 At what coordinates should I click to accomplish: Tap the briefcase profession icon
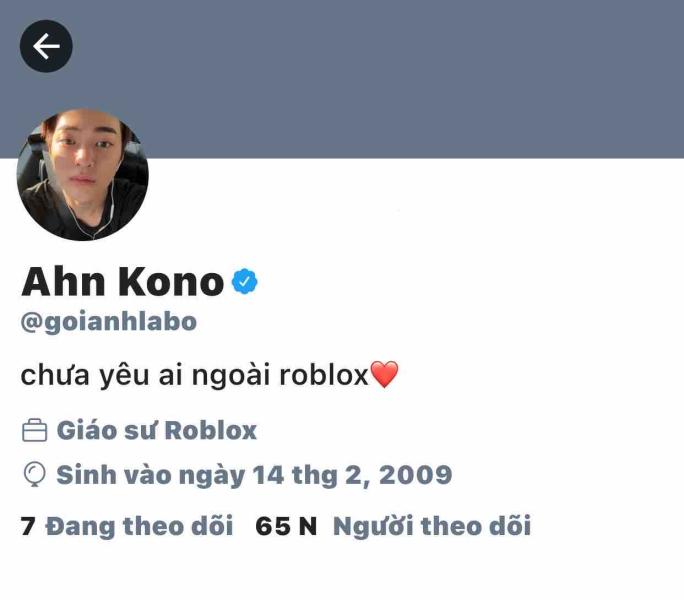point(34,430)
